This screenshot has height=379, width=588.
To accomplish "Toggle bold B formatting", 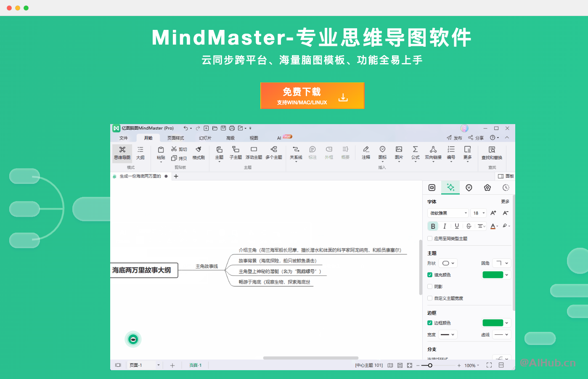I will [433, 226].
